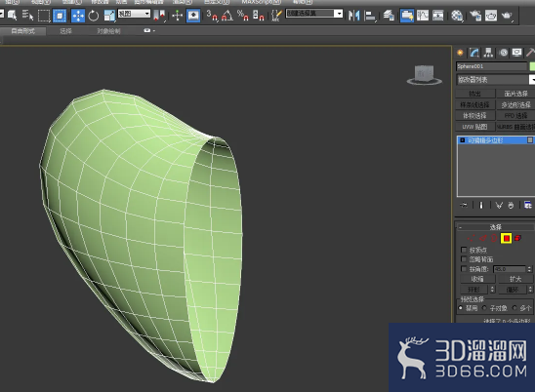The height and width of the screenshot is (392, 535).
Task: Select Edge sub-object level icon
Action: point(483,238)
